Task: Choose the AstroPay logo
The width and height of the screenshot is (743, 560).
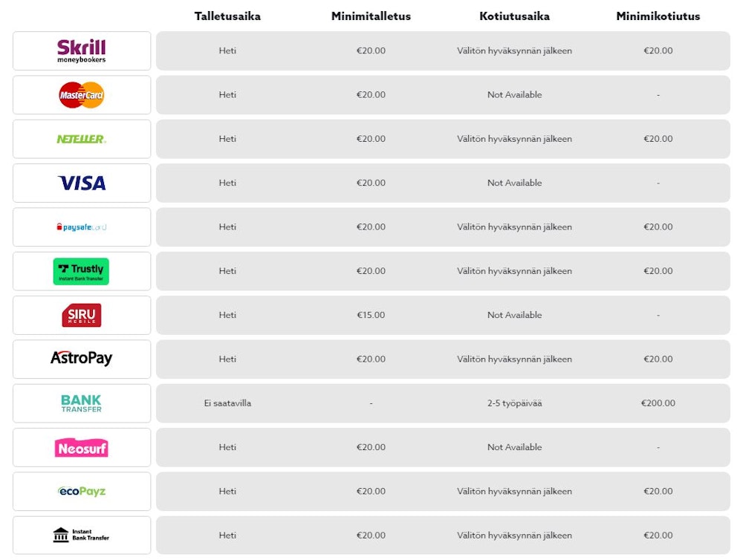Action: [x=82, y=359]
